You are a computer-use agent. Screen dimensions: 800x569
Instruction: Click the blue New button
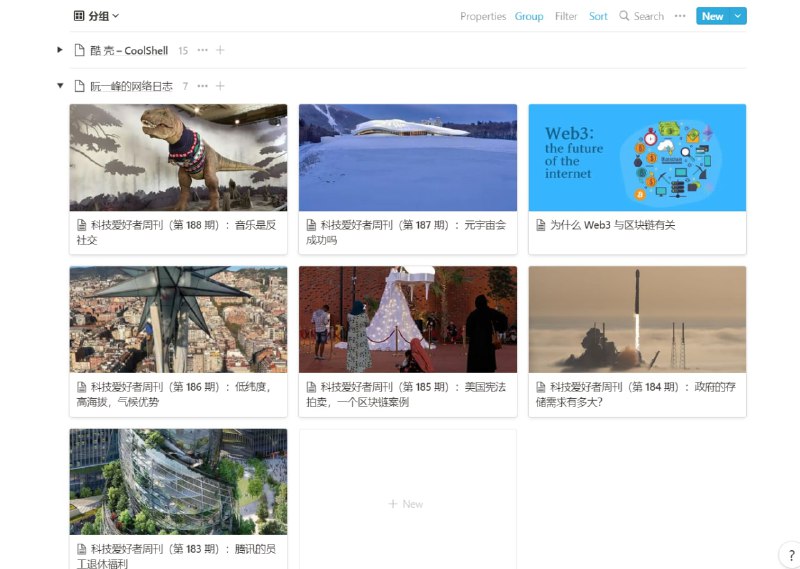tap(712, 16)
